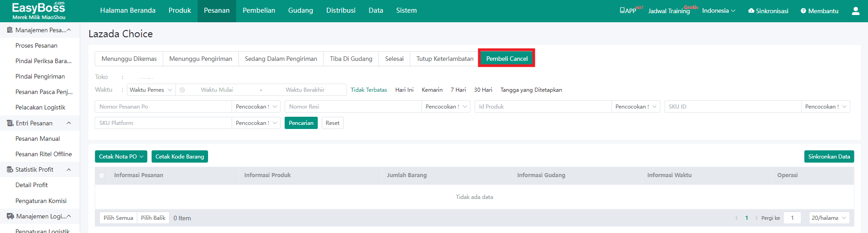The image size is (868, 233).
Task: Switch to Sedang Dalam Pengiriman tab
Action: pyautogui.click(x=281, y=59)
